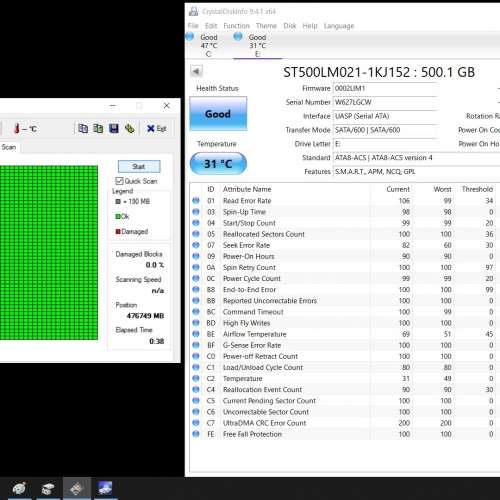This screenshot has width=500, height=500.
Task: Open the CrystalDiskInfo taskbar icon
Action: pos(105,489)
